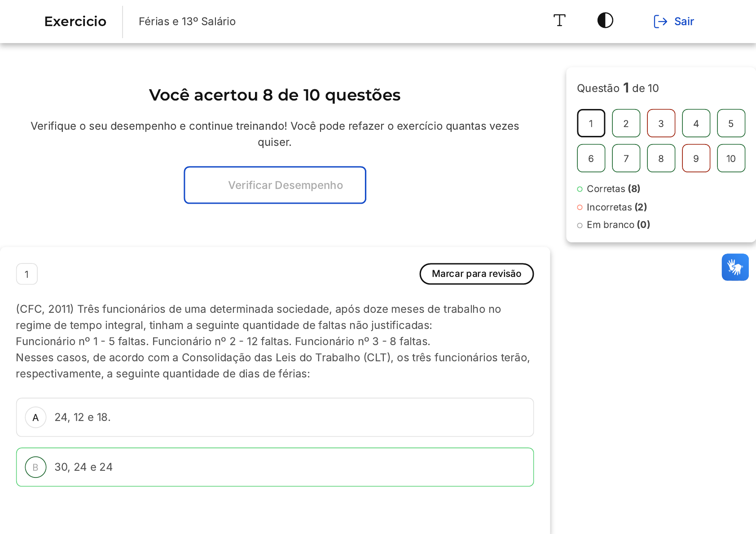This screenshot has height=534, width=756.
Task: Jump to question 10
Action: point(731,158)
